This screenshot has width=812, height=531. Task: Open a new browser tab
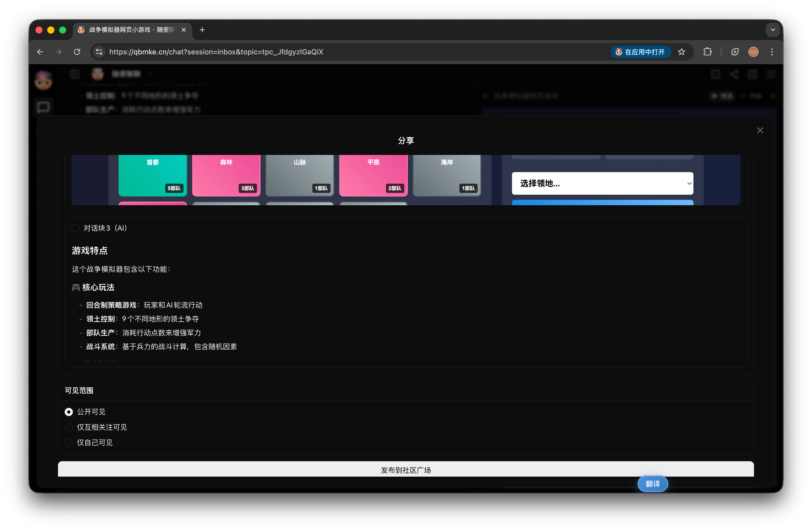click(x=202, y=30)
